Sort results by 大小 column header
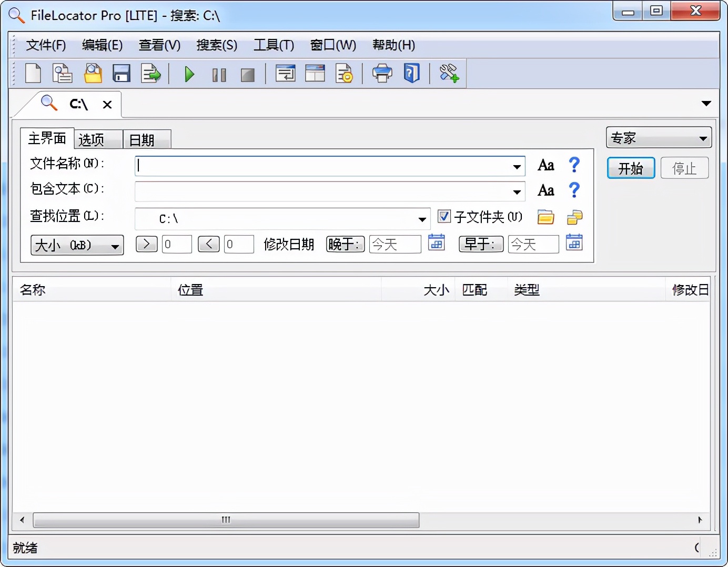 [418, 290]
